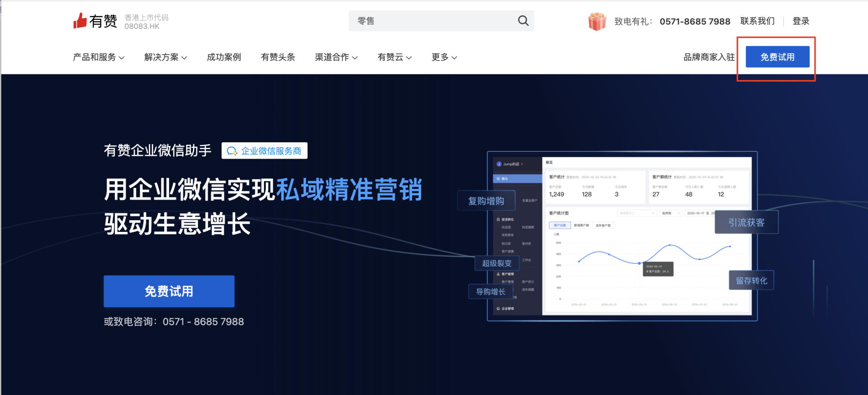This screenshot has height=395, width=868.
Task: Expand the 更多 dropdown menu
Action: pyautogui.click(x=444, y=57)
